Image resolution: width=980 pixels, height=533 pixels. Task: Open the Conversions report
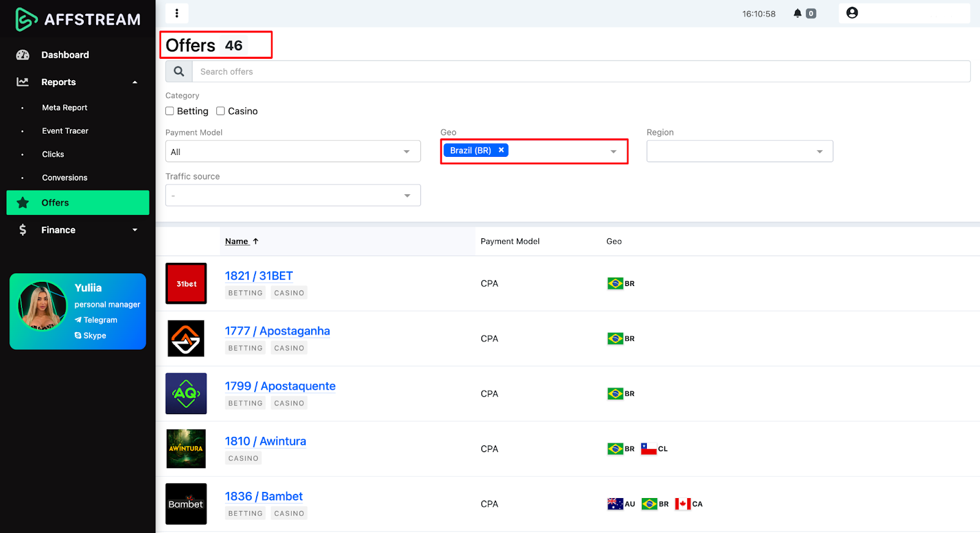(x=64, y=178)
